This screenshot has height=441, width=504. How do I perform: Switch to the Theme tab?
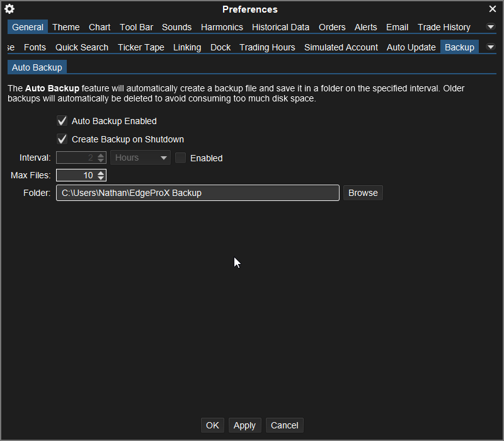pos(66,27)
